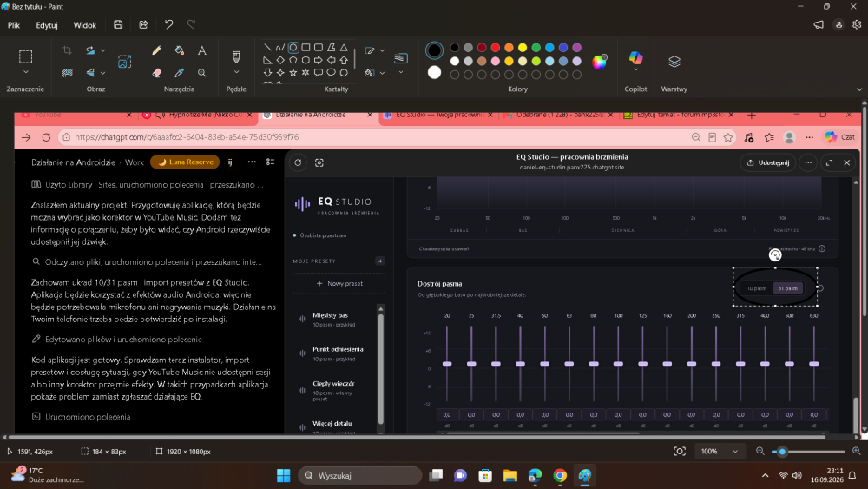This screenshot has width=868, height=489.
Task: Pick the red color swatch
Action: tap(496, 48)
